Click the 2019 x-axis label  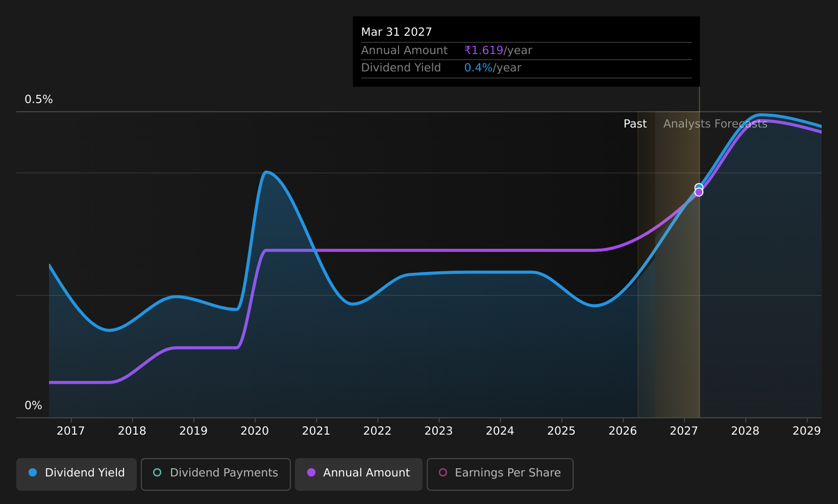click(193, 431)
